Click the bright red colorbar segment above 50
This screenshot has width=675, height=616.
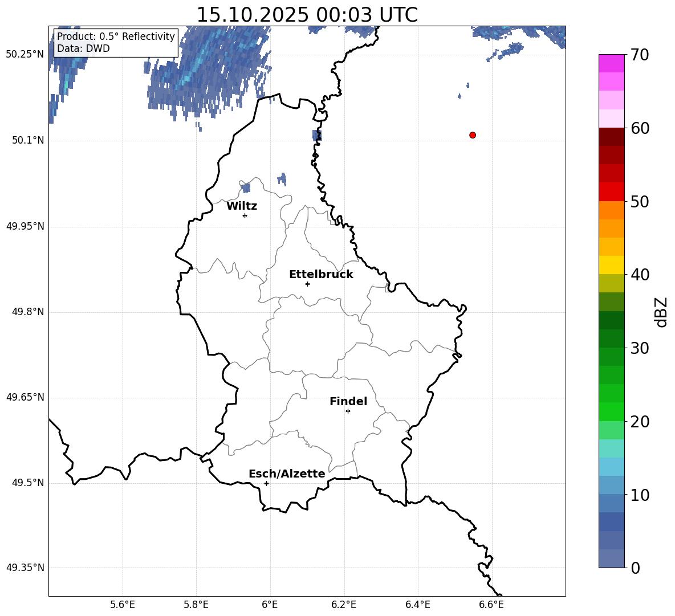click(x=611, y=192)
